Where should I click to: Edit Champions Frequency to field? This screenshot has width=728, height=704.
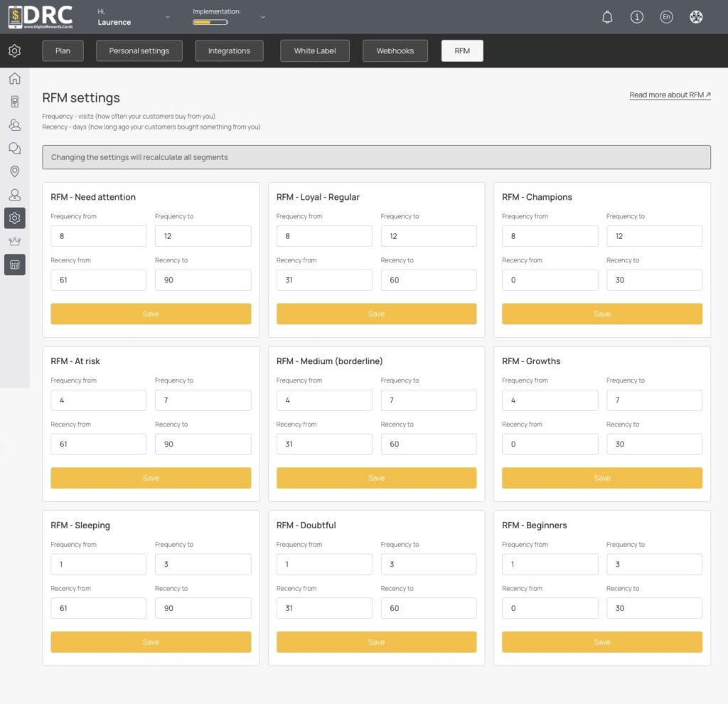[654, 236]
